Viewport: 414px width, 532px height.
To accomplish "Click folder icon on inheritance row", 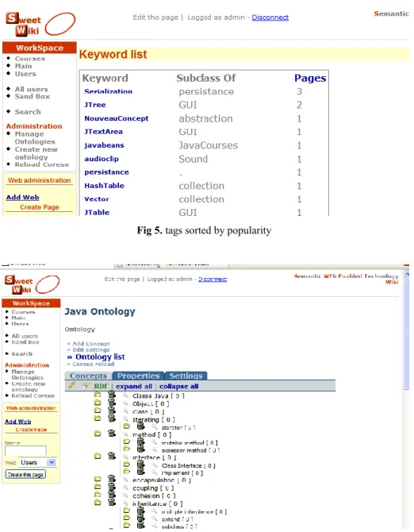I will coord(98,503).
